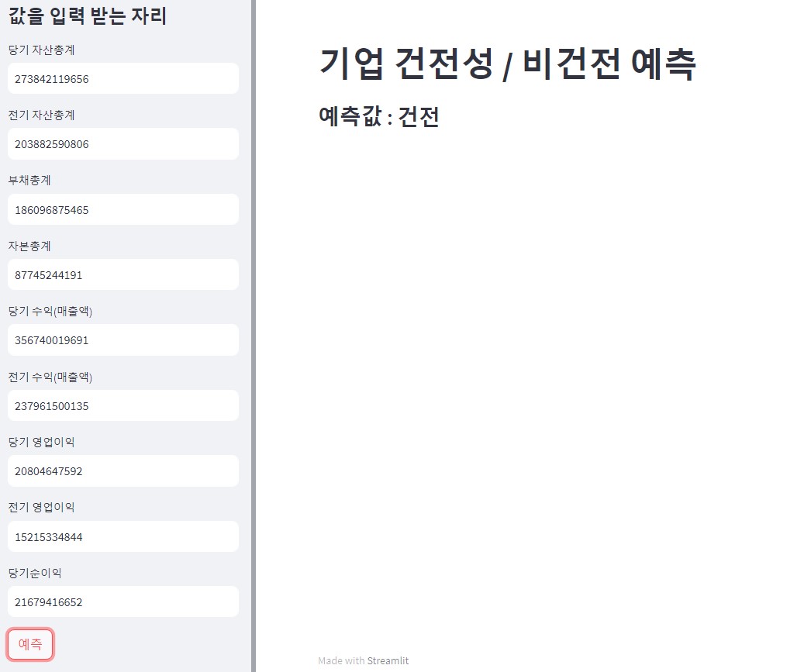This screenshot has height=672, width=811.
Task: Select the 부채총계 value field
Action: pos(123,209)
